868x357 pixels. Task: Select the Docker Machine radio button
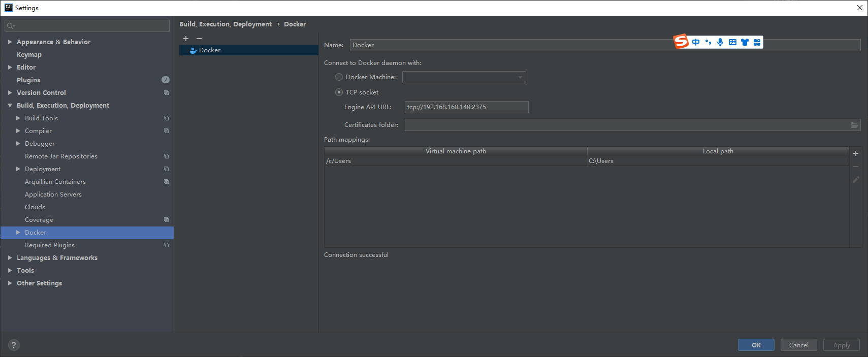click(x=339, y=77)
